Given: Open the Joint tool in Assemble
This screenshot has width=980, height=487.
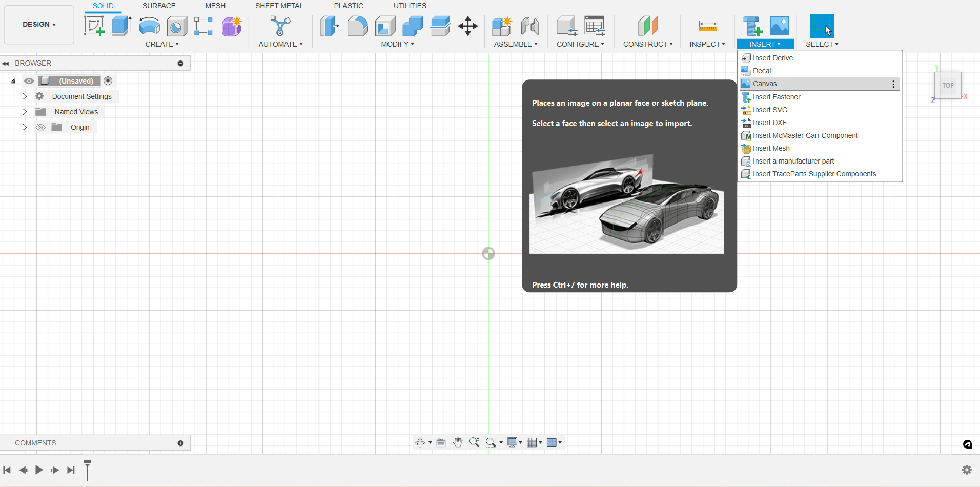Looking at the screenshot, I should tap(529, 26).
